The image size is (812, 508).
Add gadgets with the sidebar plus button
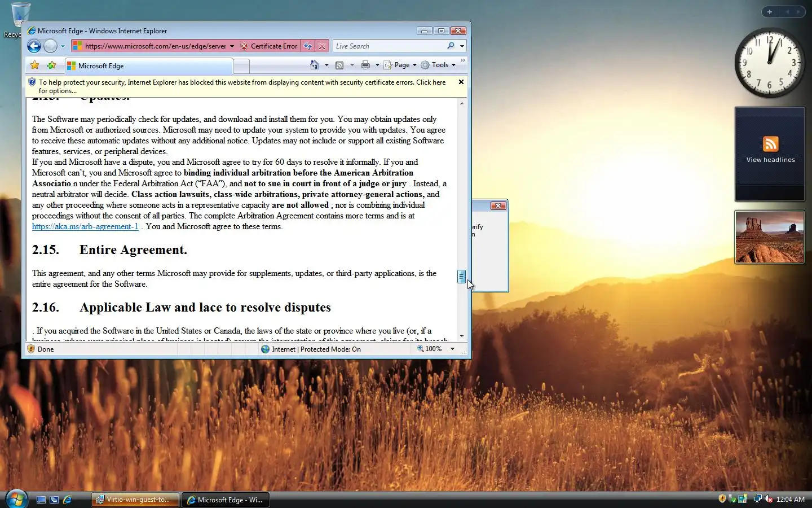(x=769, y=11)
